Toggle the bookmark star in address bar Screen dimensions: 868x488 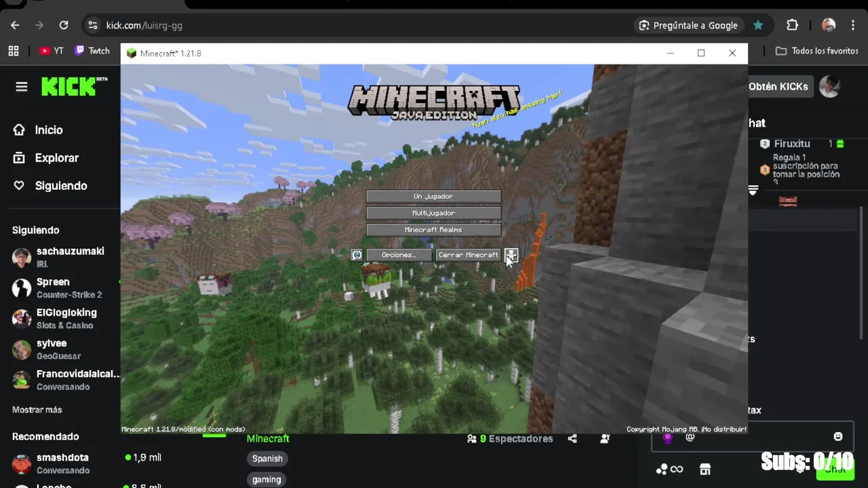coord(758,25)
